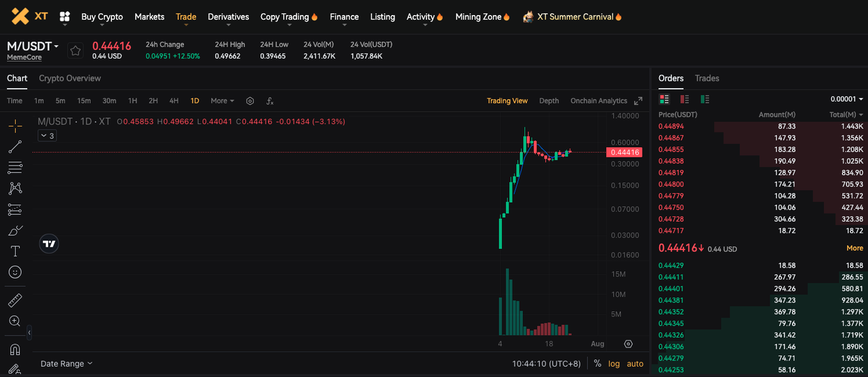
Task: Open the XT Summer Carnival promotion
Action: coord(572,17)
